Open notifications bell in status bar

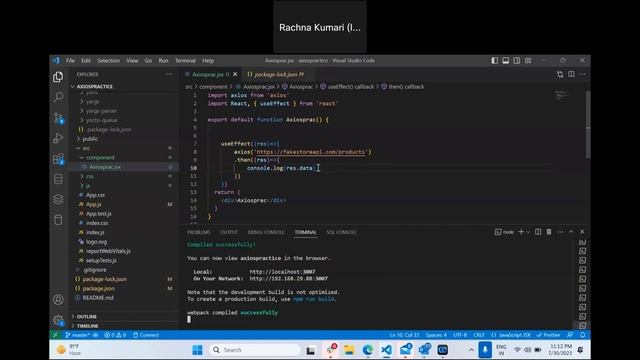pyautogui.click(x=582, y=335)
